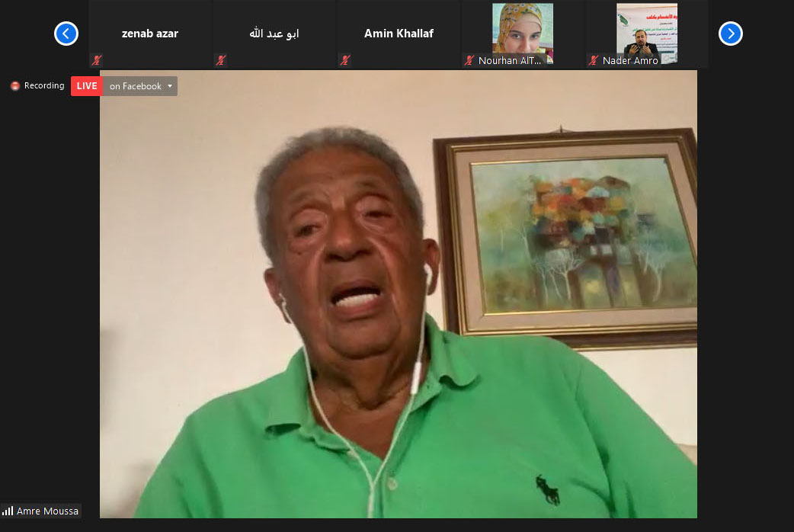Screen dimensions: 794x532
Task: Click the red Recording indicator dot
Action: 14,86
